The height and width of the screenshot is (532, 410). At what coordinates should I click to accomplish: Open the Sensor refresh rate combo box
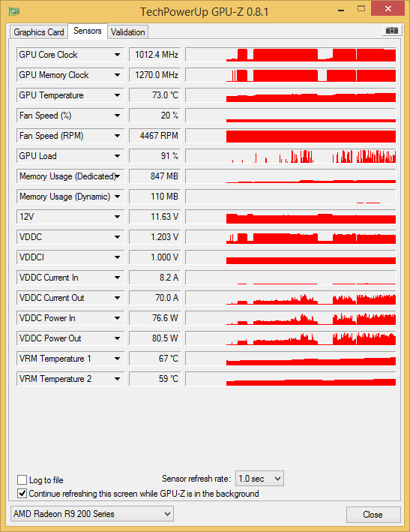[x=259, y=479]
